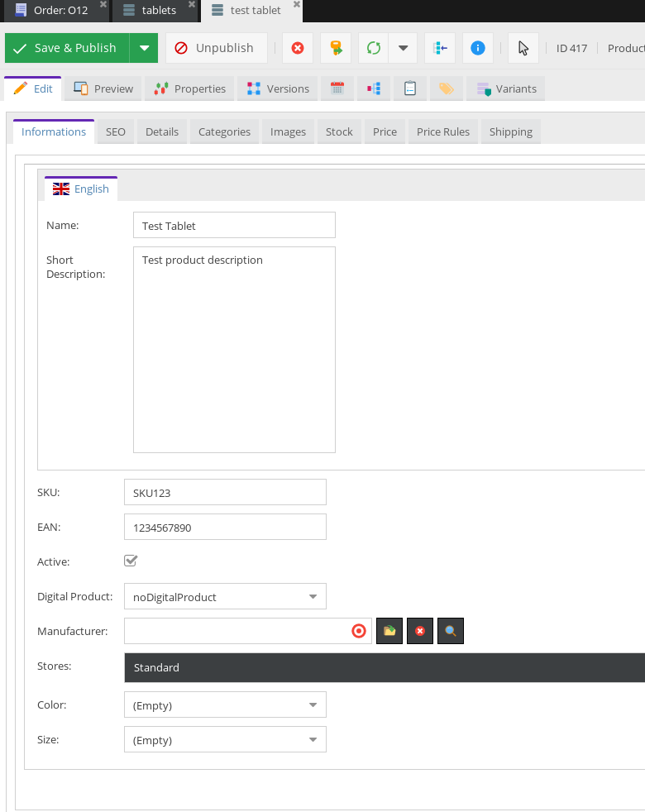Close the tablets tab
The image size is (645, 812).
pos(192,4)
